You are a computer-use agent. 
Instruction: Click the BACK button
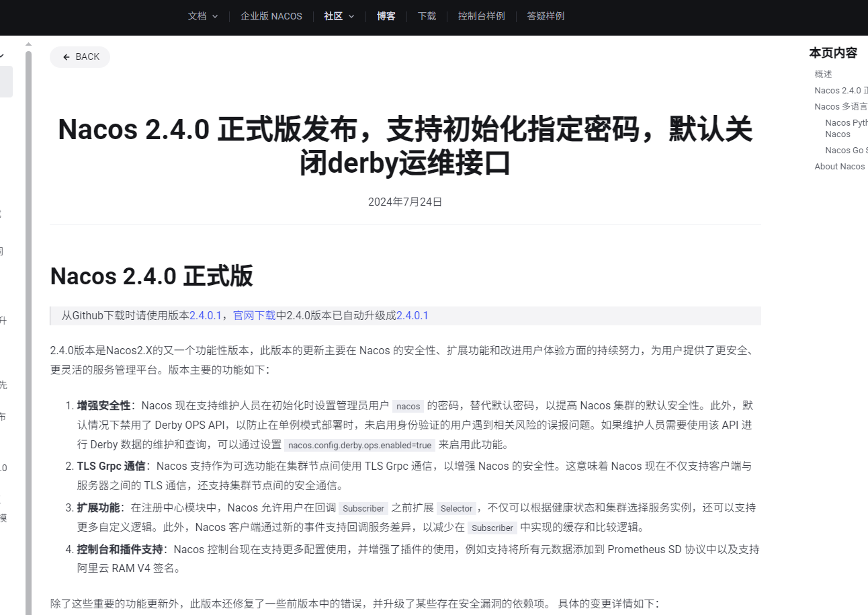pos(80,57)
